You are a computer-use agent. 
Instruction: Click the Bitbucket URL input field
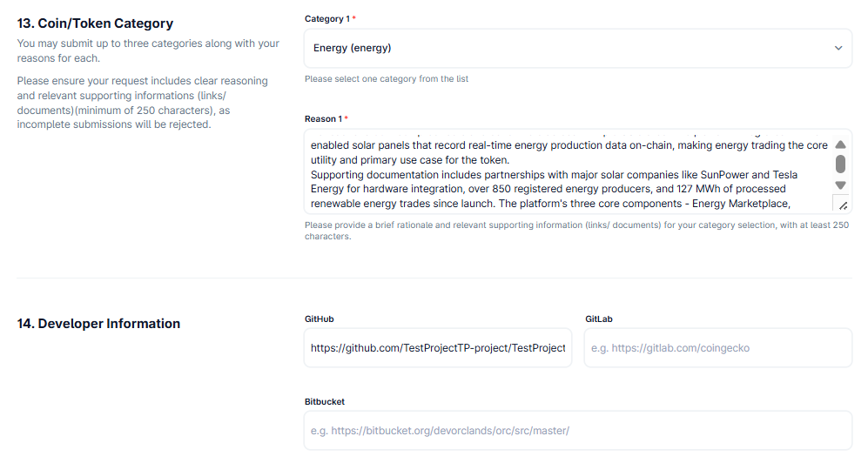tap(578, 430)
